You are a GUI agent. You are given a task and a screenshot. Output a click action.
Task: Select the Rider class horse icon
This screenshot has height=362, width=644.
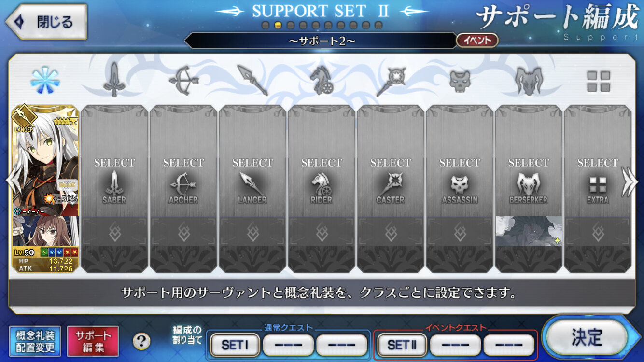pos(321,80)
